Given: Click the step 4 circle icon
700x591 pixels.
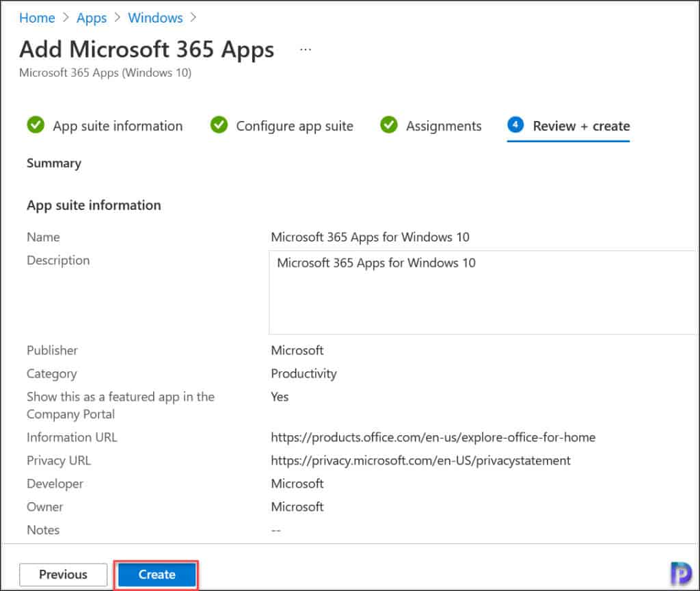Looking at the screenshot, I should coord(515,124).
